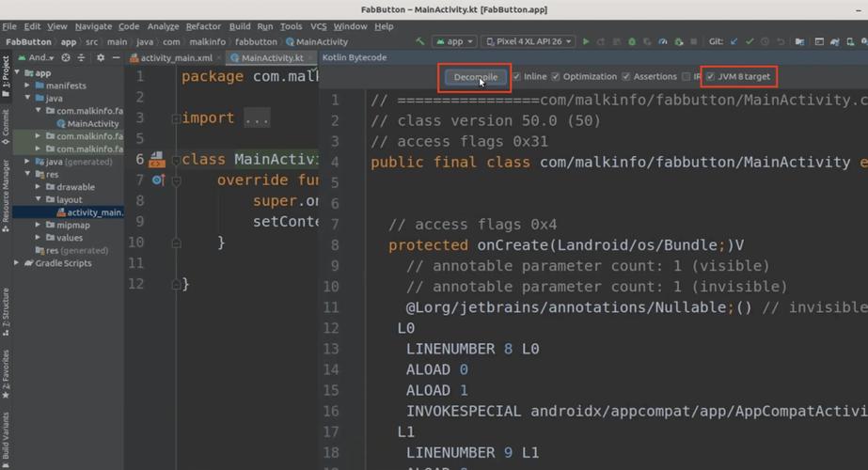Open the Refactor menu

tap(202, 26)
